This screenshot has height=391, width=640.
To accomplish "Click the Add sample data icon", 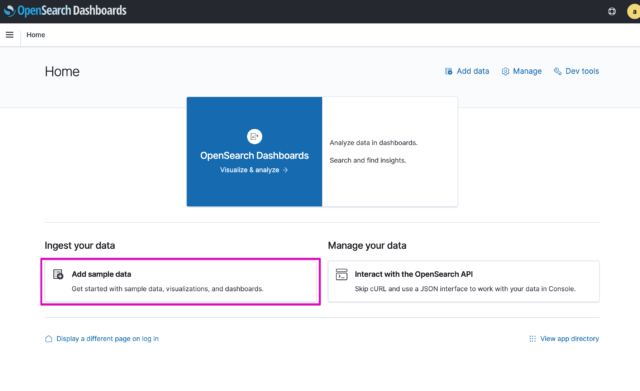I will tap(58, 274).
